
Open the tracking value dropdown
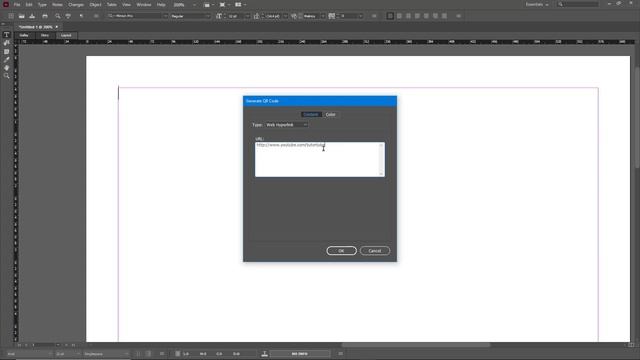[x=360, y=16]
